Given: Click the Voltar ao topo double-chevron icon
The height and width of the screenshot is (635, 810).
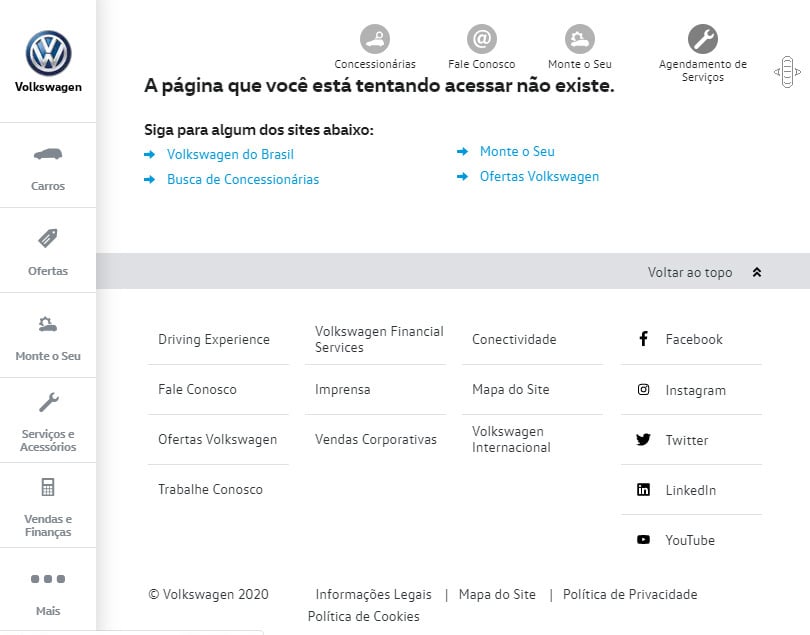Looking at the screenshot, I should [757, 272].
